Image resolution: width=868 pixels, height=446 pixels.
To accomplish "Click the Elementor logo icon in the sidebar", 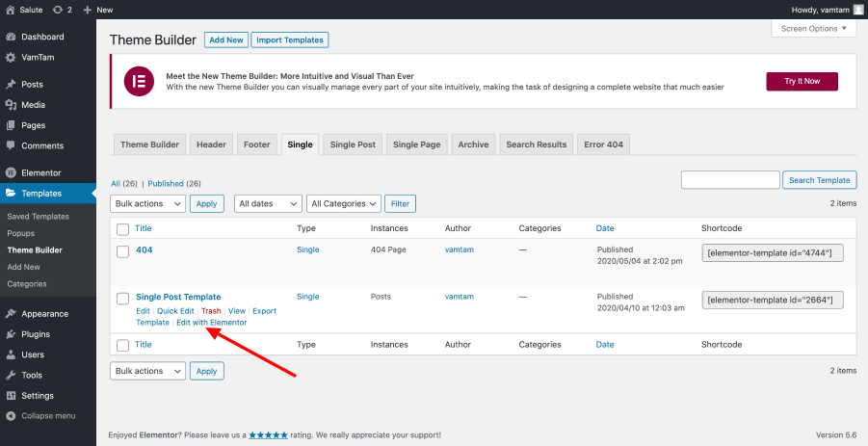I will 11,172.
